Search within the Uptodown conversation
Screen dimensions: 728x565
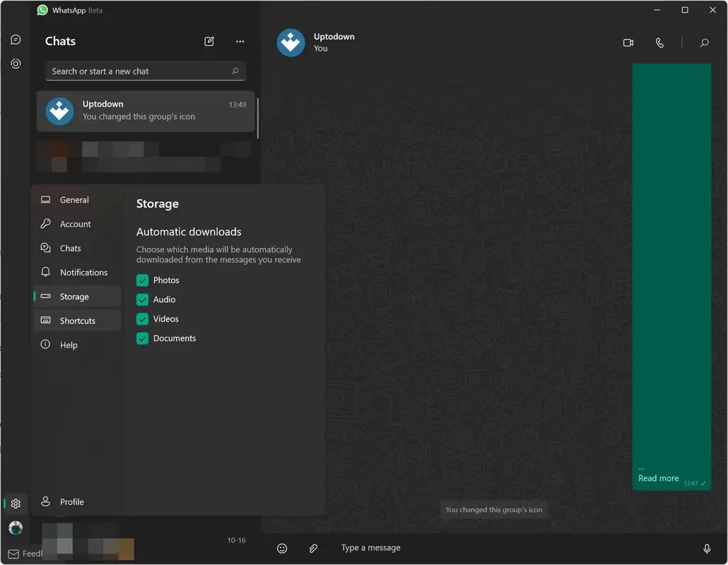pos(704,42)
